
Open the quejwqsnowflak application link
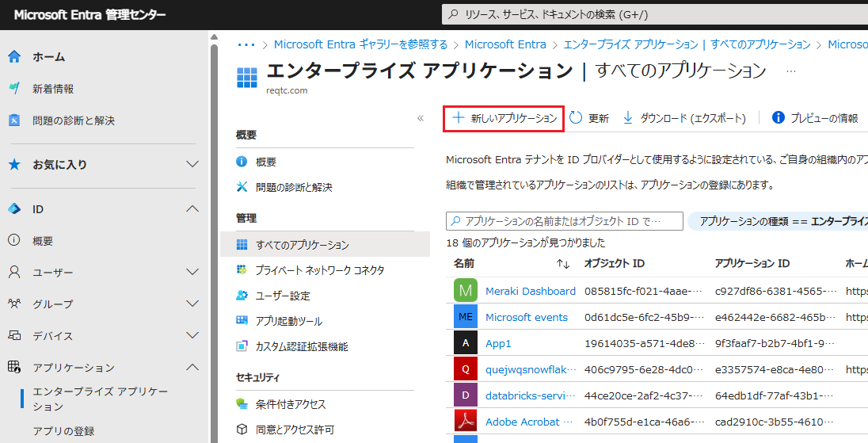point(531,369)
